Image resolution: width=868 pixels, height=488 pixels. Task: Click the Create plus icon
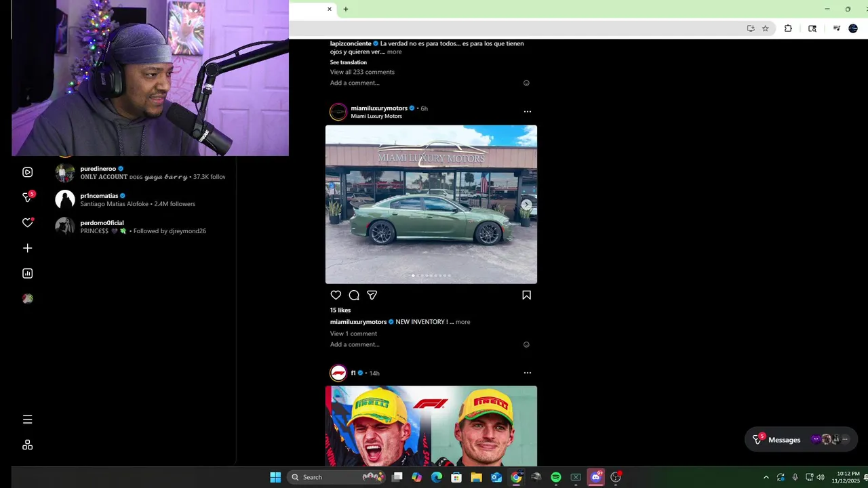(x=27, y=248)
